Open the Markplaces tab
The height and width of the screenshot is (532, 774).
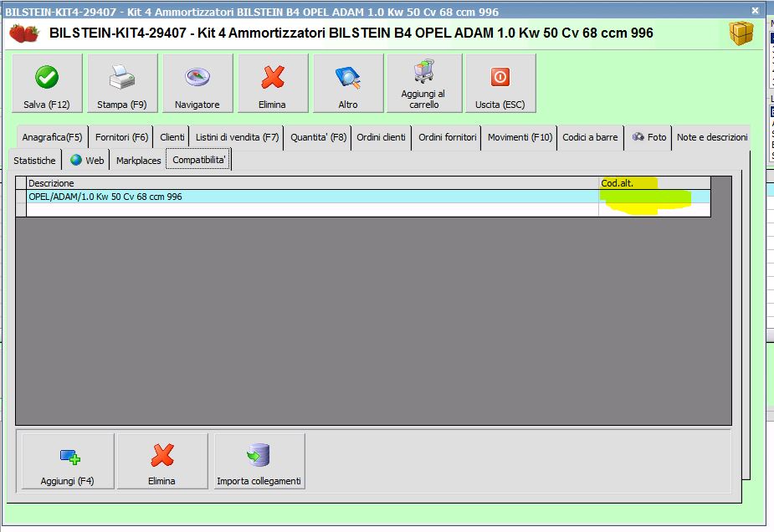138,161
